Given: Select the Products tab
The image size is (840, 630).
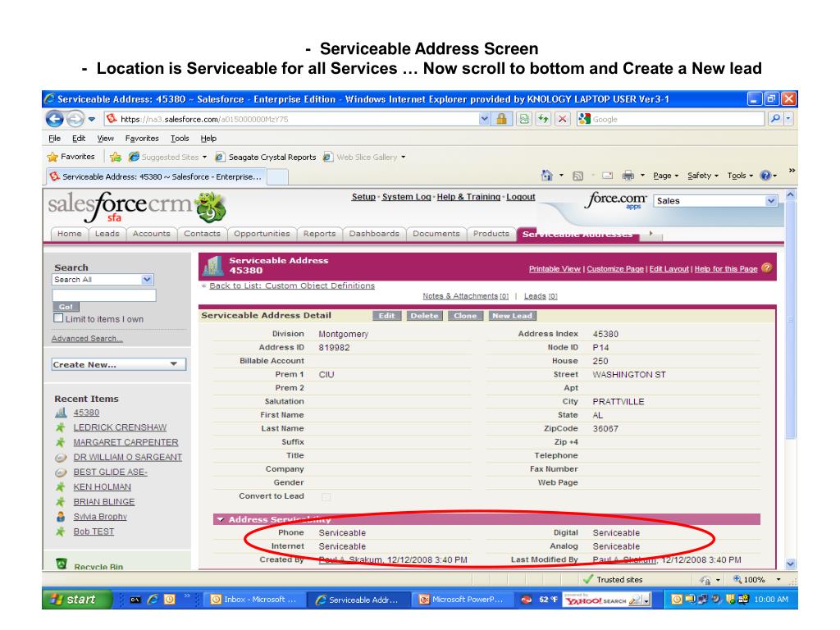Looking at the screenshot, I should coord(491,234).
